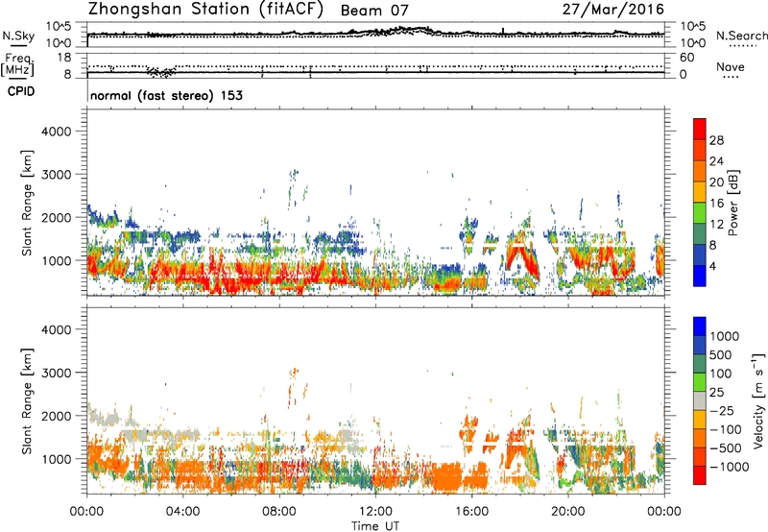Click the light green 12–16 dB Power color segment
The image size is (768, 532).
click(x=700, y=213)
